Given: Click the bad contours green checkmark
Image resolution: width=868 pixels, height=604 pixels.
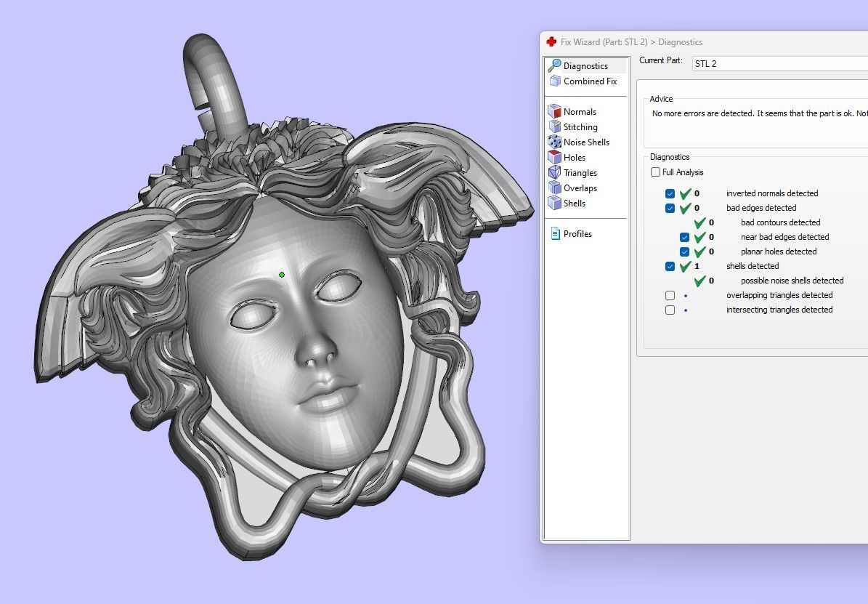Looking at the screenshot, I should 699,222.
